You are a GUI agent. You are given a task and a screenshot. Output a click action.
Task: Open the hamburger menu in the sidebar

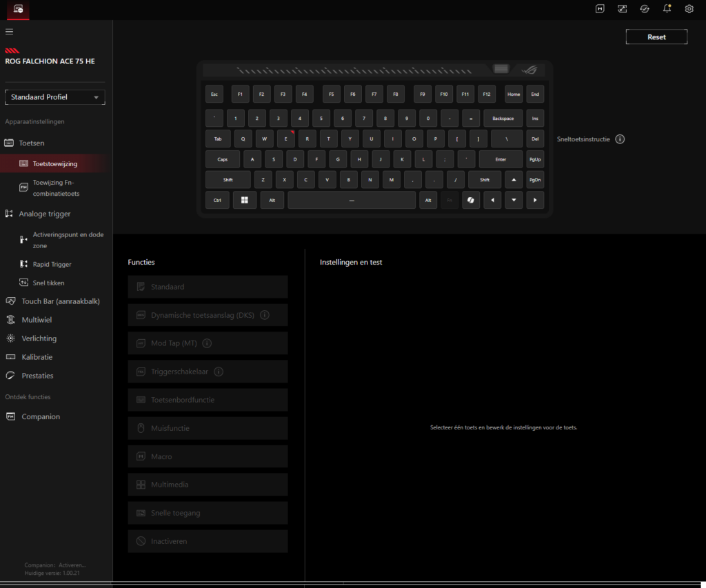coord(9,32)
